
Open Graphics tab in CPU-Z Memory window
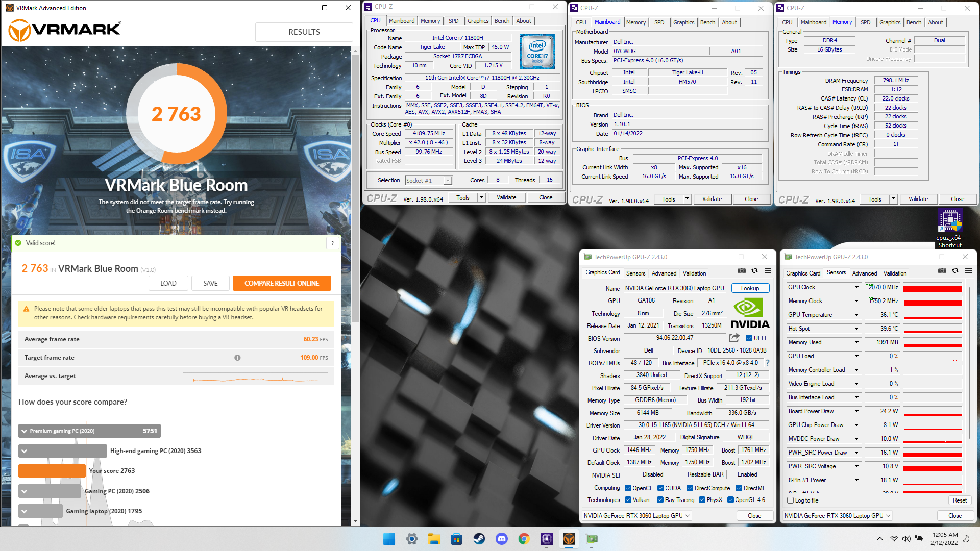tap(890, 22)
